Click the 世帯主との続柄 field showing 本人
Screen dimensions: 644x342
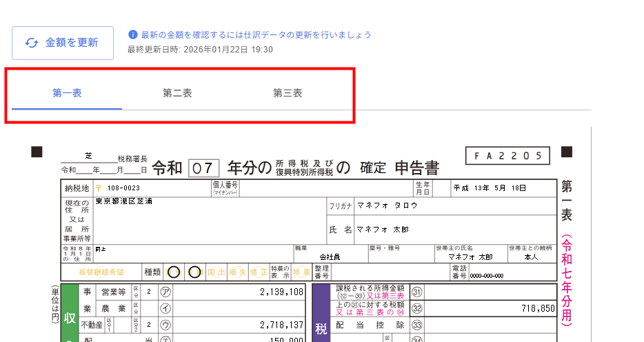pyautogui.click(x=531, y=256)
